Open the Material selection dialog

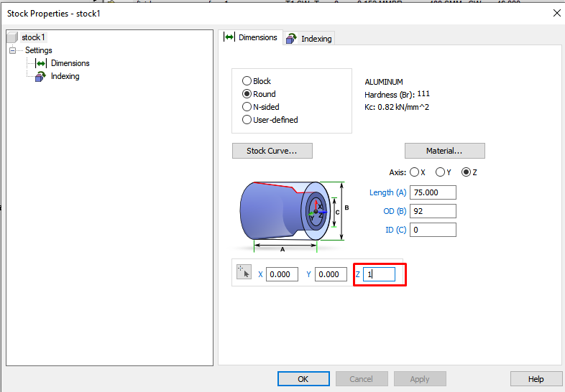coord(445,151)
